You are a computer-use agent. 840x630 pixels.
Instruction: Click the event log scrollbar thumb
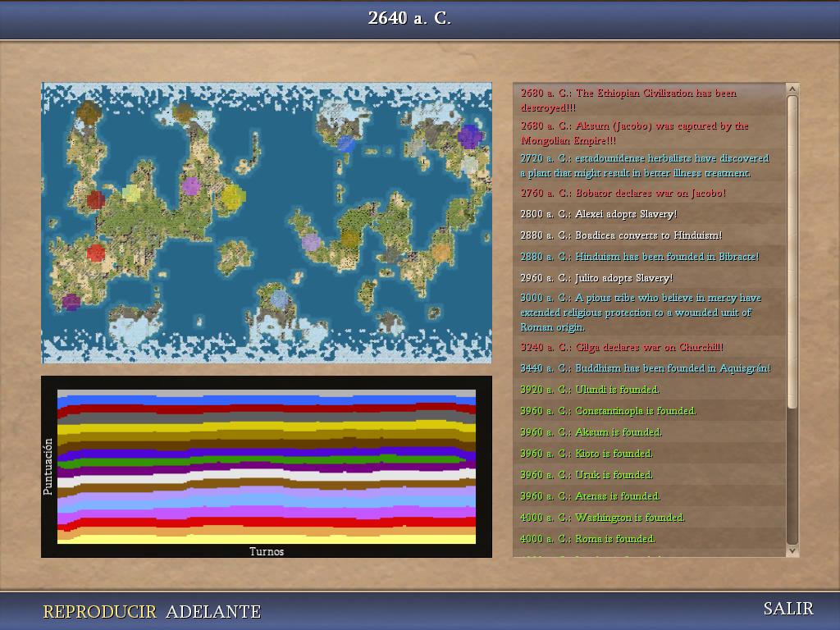pyautogui.click(x=792, y=250)
